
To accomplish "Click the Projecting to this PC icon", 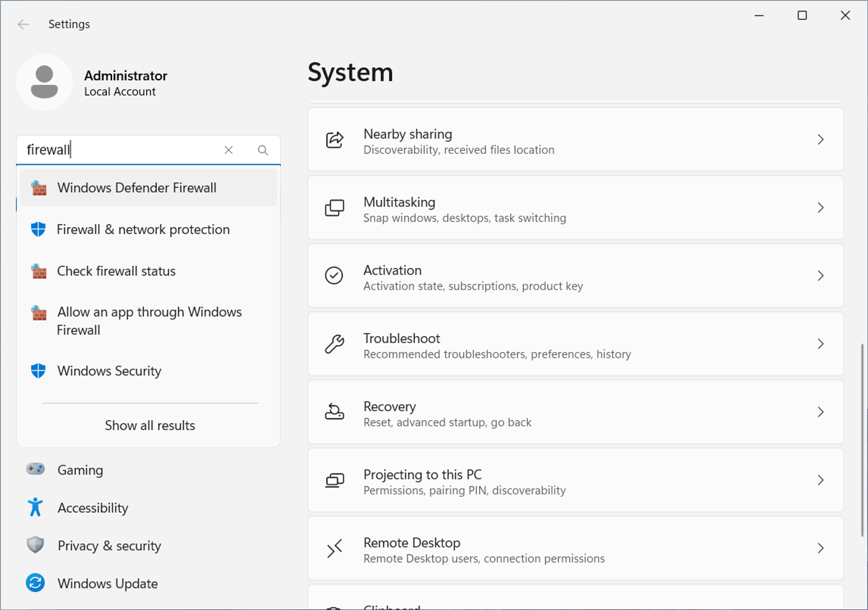I will coord(335,480).
